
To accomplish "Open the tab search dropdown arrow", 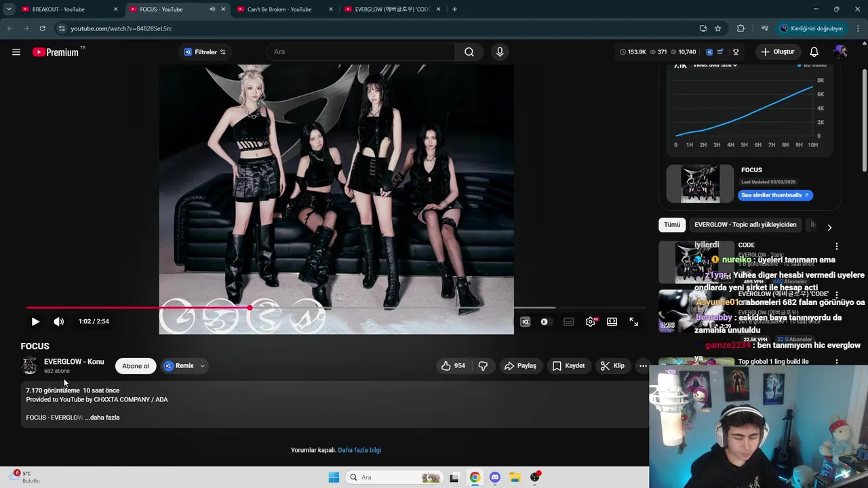I will (9, 9).
